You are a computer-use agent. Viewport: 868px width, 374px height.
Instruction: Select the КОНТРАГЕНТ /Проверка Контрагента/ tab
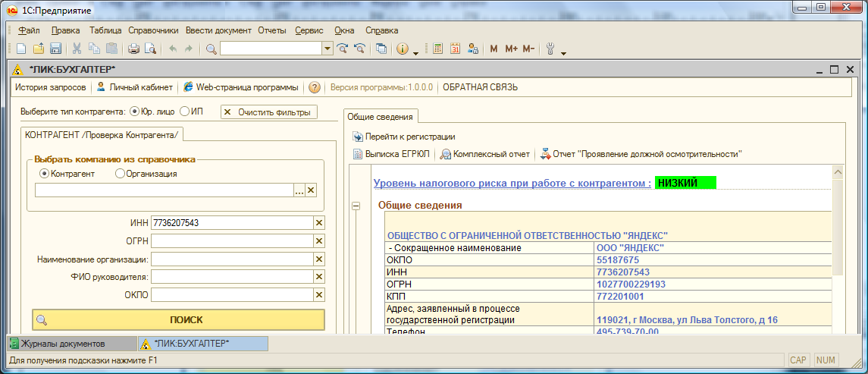(102, 134)
